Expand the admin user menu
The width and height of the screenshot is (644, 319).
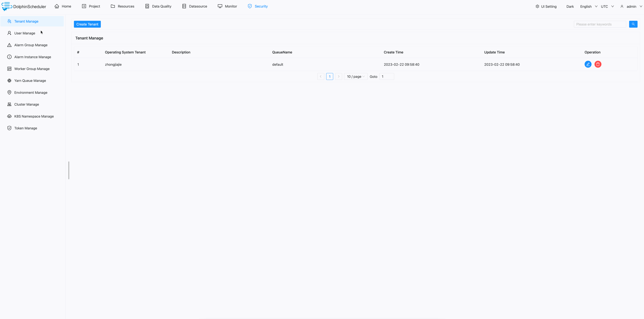pyautogui.click(x=631, y=6)
